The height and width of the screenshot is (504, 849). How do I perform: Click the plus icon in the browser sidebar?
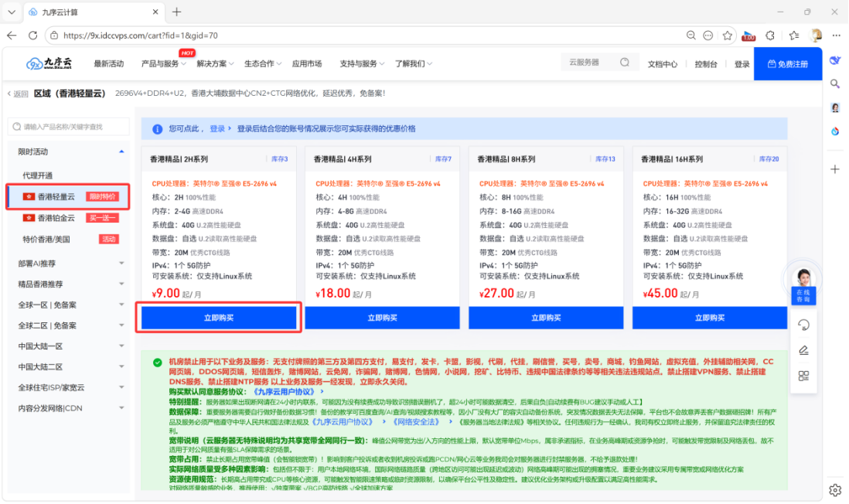[835, 169]
